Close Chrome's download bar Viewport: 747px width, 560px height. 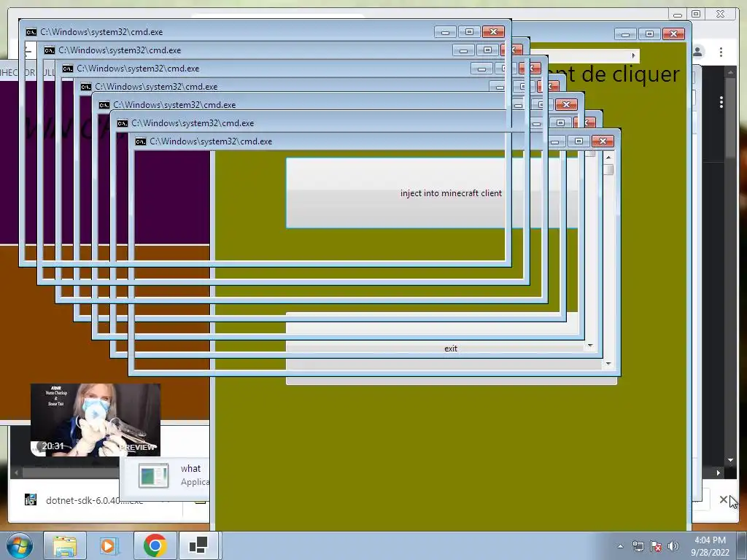click(723, 499)
